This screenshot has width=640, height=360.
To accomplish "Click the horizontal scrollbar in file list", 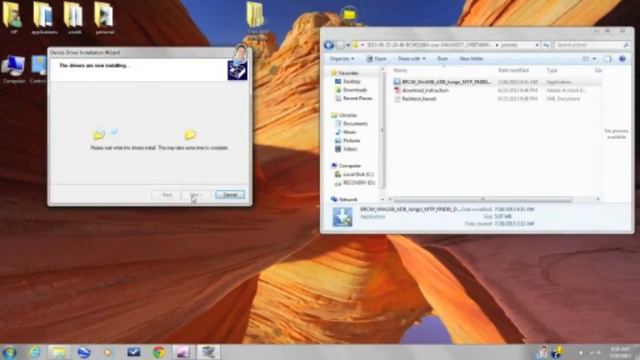I will [x=483, y=199].
